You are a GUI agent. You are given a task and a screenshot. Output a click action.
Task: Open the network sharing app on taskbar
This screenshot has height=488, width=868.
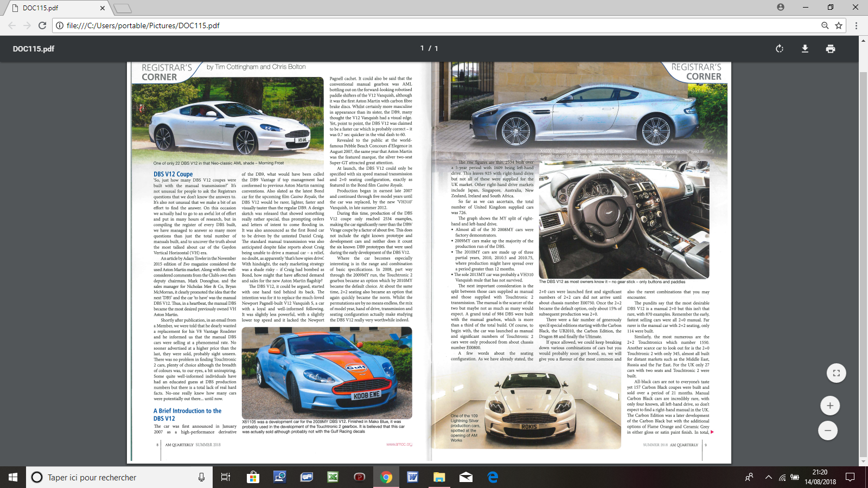(279, 477)
